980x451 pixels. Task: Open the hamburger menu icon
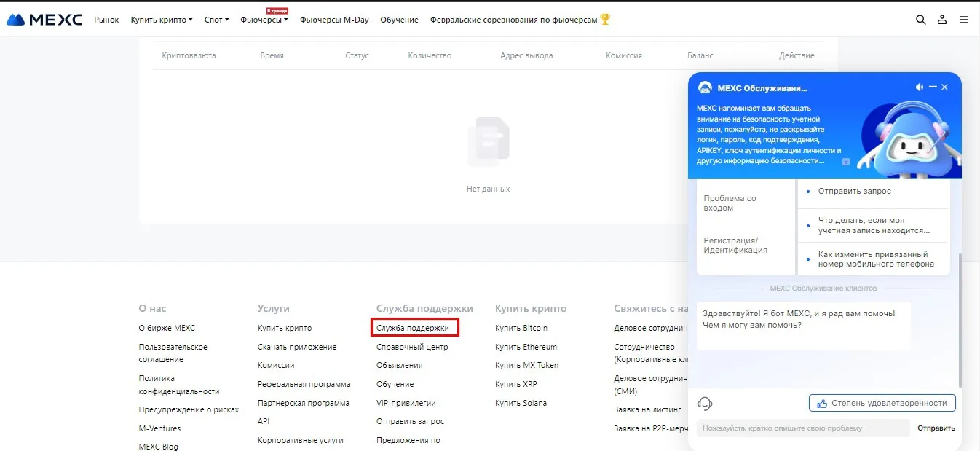(963, 20)
